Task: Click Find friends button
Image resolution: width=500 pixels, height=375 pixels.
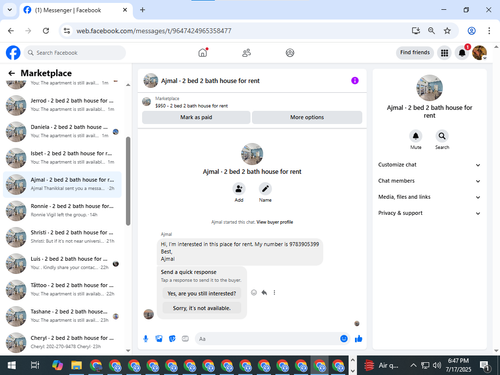Action: pos(415,52)
